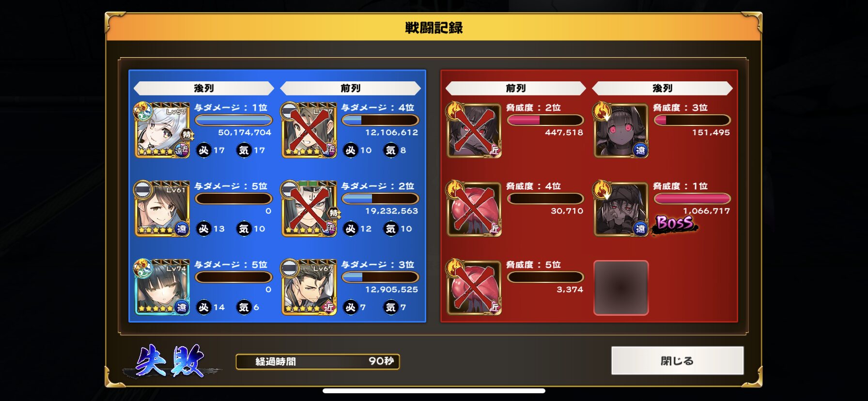
Task: Click the blue team 後列 header
Action: (x=204, y=88)
